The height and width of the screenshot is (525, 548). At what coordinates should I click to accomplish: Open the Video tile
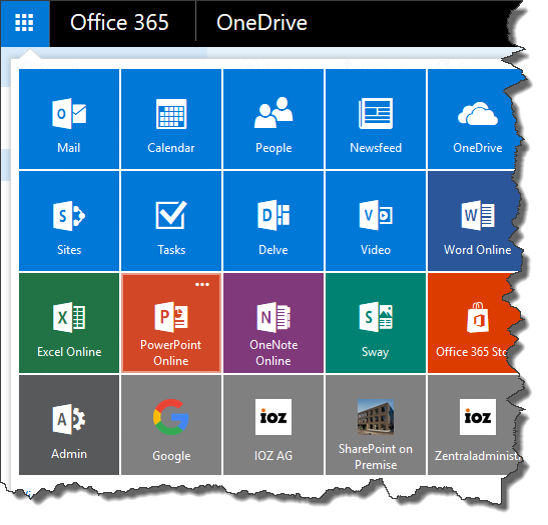pos(376,221)
